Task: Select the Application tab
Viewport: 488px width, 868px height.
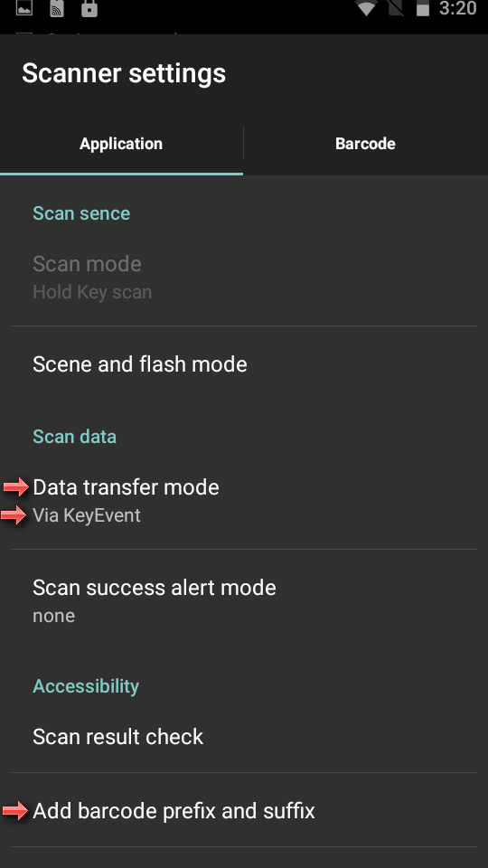Action: 121,144
